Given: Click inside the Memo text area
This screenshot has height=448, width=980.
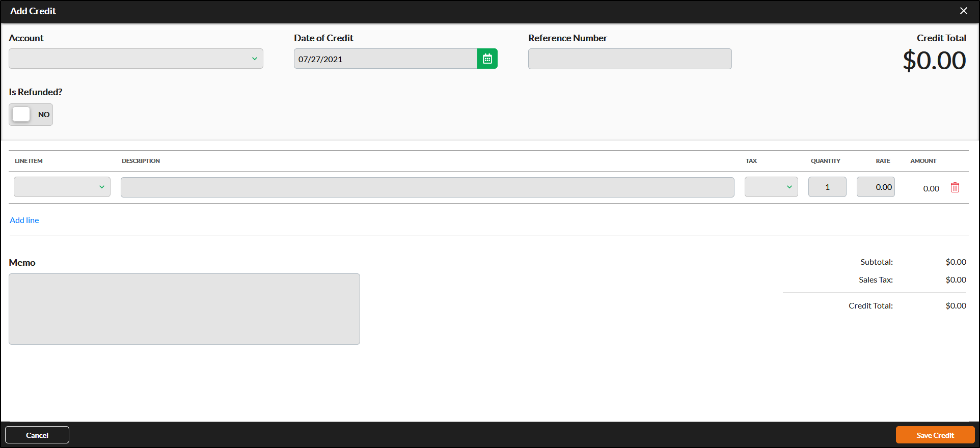Looking at the screenshot, I should (x=184, y=309).
